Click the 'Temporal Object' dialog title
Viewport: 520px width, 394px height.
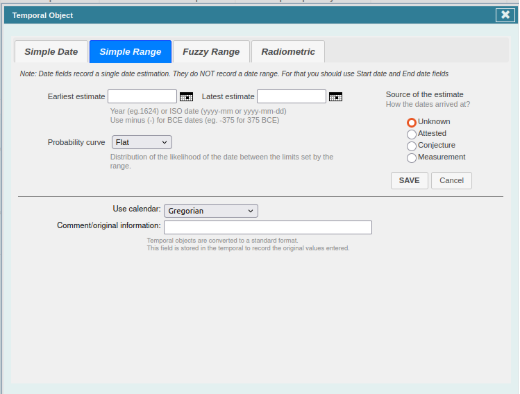[x=43, y=15]
